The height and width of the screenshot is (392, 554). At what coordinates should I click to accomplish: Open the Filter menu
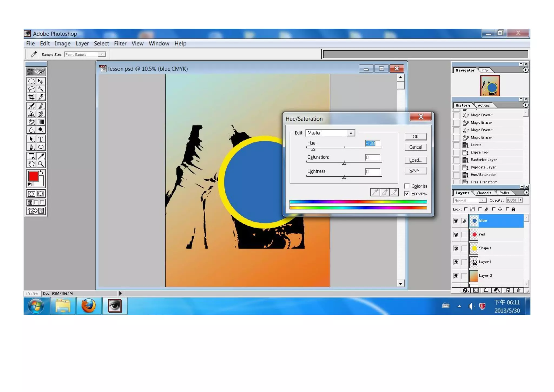[120, 44]
